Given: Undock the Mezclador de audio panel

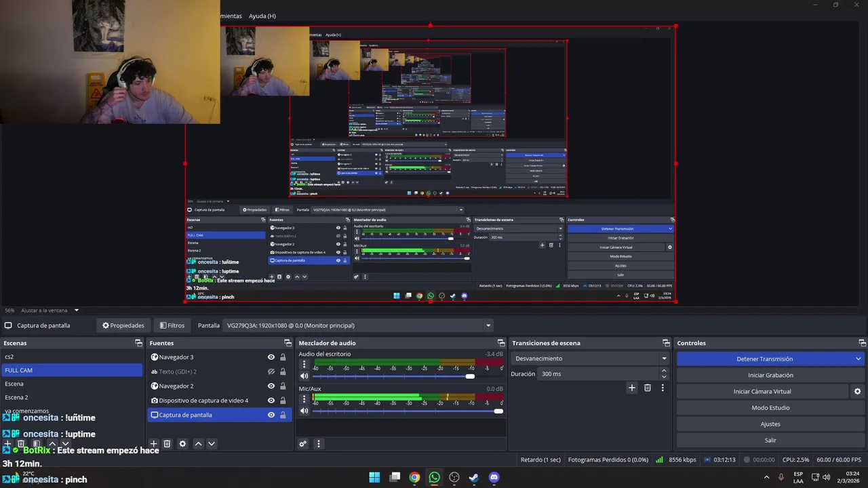Looking at the screenshot, I should pyautogui.click(x=501, y=343).
